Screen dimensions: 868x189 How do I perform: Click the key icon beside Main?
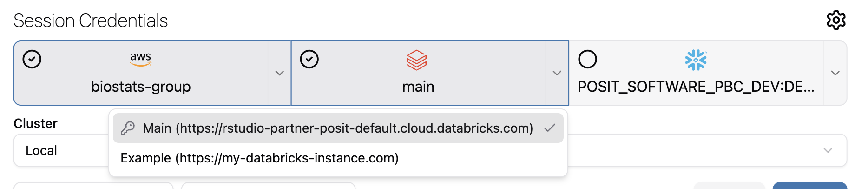click(x=128, y=128)
